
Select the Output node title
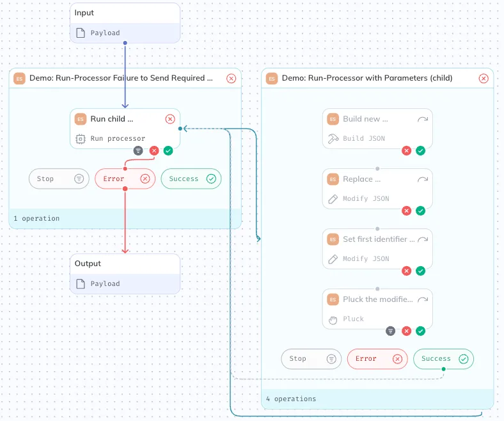point(88,264)
